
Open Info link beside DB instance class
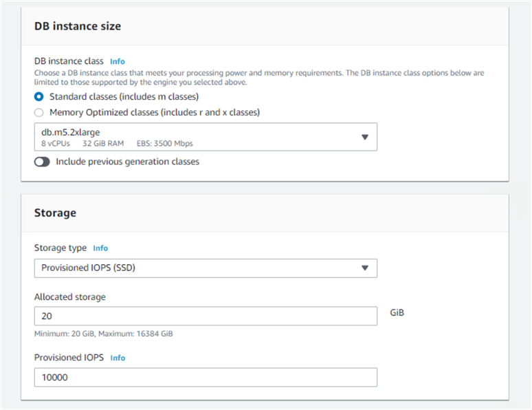tap(118, 61)
